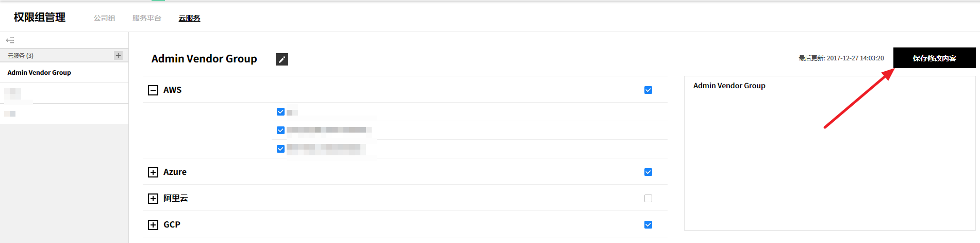
Task: Open the 云服务 tab
Action: [x=189, y=18]
